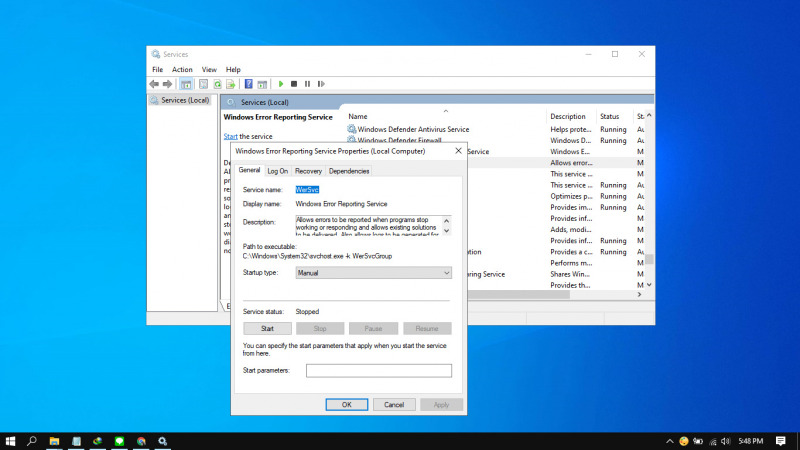Open the View menu
Image resolution: width=800 pixels, height=450 pixels.
click(209, 69)
